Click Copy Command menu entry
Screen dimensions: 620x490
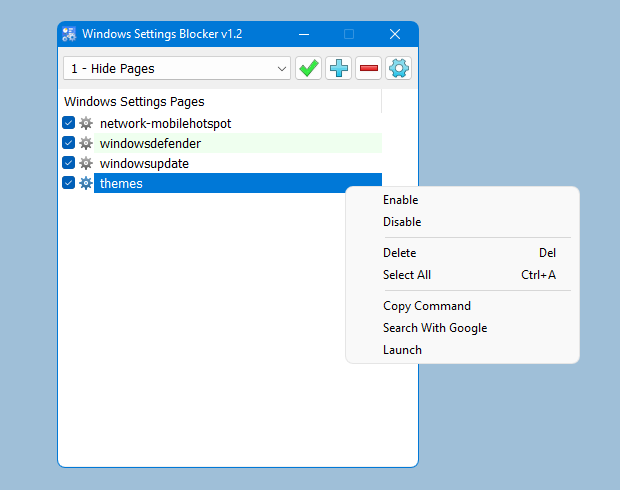tap(426, 306)
